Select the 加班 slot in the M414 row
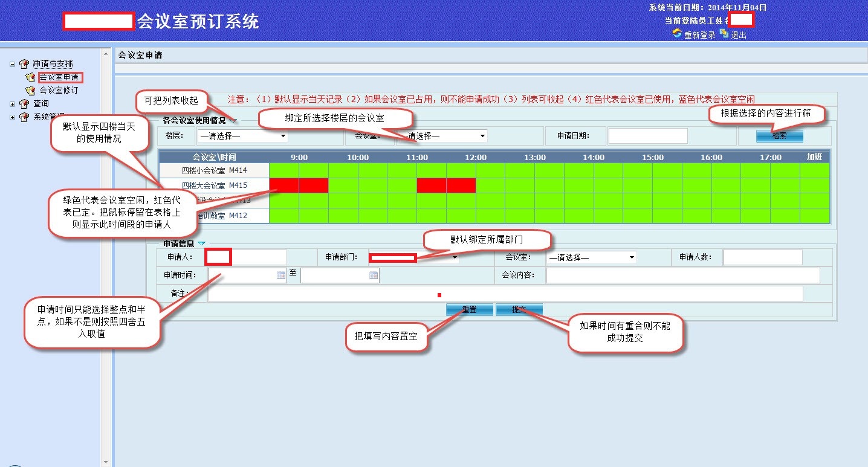Viewport: 868px width, 467px height. (x=815, y=171)
